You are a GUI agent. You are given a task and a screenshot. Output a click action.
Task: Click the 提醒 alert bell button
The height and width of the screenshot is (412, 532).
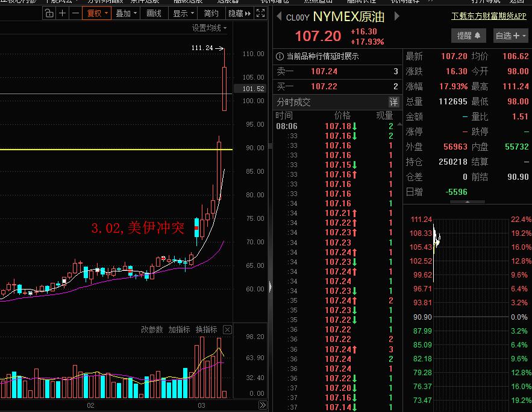click(468, 36)
